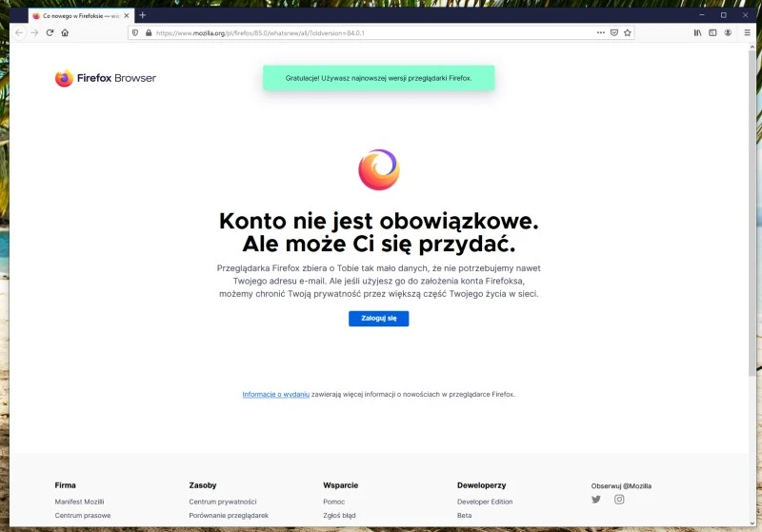Click the vertical page scrollbar thumb
The width and height of the screenshot is (762, 532).
click(x=752, y=213)
